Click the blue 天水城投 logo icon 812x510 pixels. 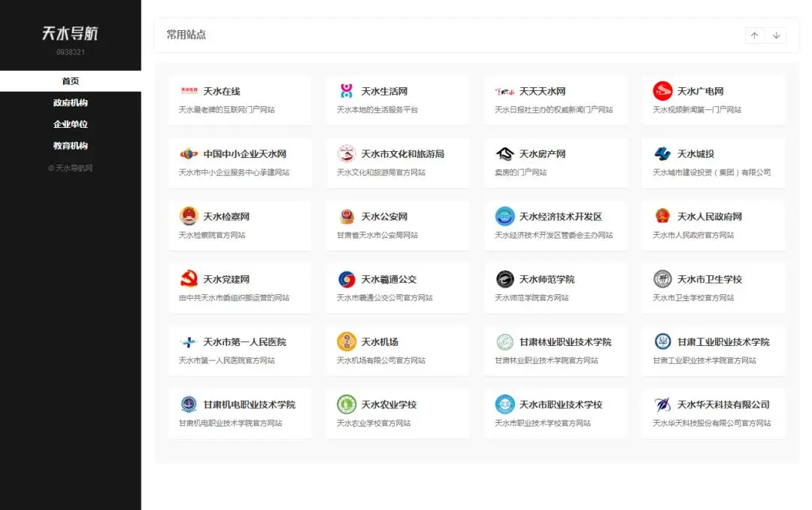click(662, 153)
